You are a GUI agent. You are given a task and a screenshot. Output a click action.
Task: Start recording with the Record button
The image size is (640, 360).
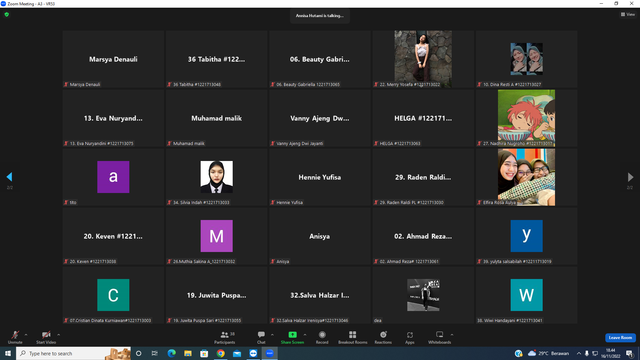point(322,337)
